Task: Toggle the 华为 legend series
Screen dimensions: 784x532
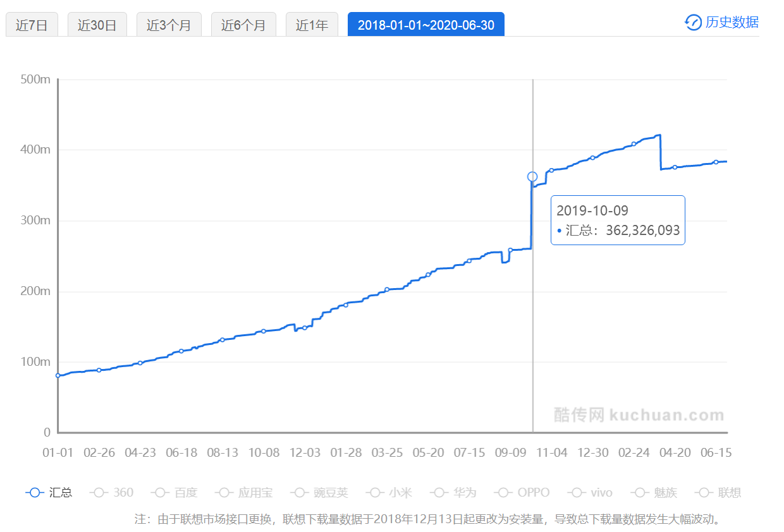Action: click(x=453, y=492)
